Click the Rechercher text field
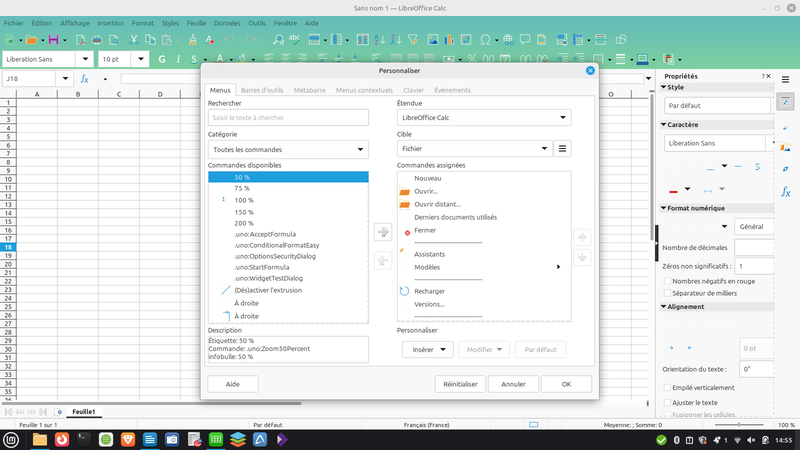800x450 pixels. (x=288, y=117)
